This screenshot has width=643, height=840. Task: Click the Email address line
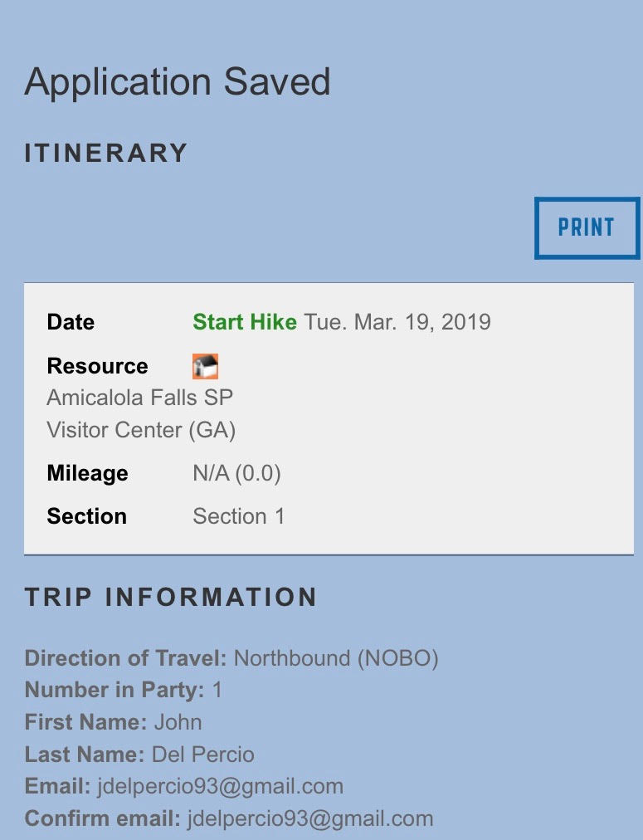point(184,786)
